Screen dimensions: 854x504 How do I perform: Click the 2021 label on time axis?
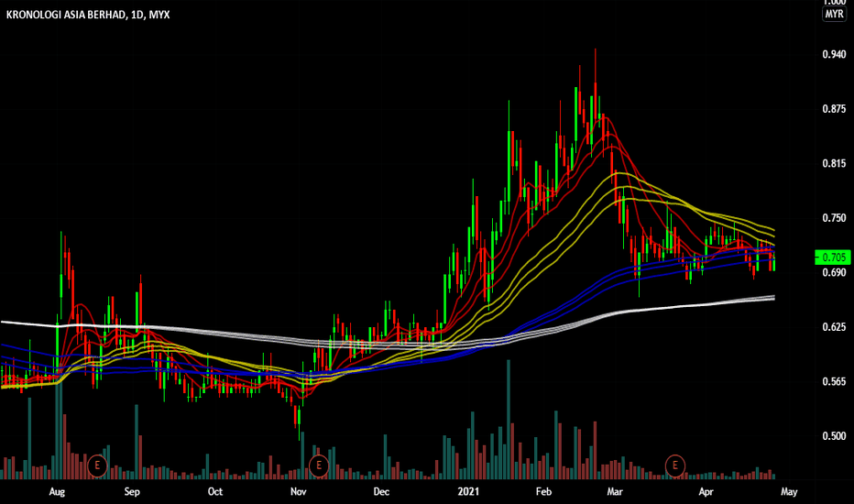coord(468,491)
